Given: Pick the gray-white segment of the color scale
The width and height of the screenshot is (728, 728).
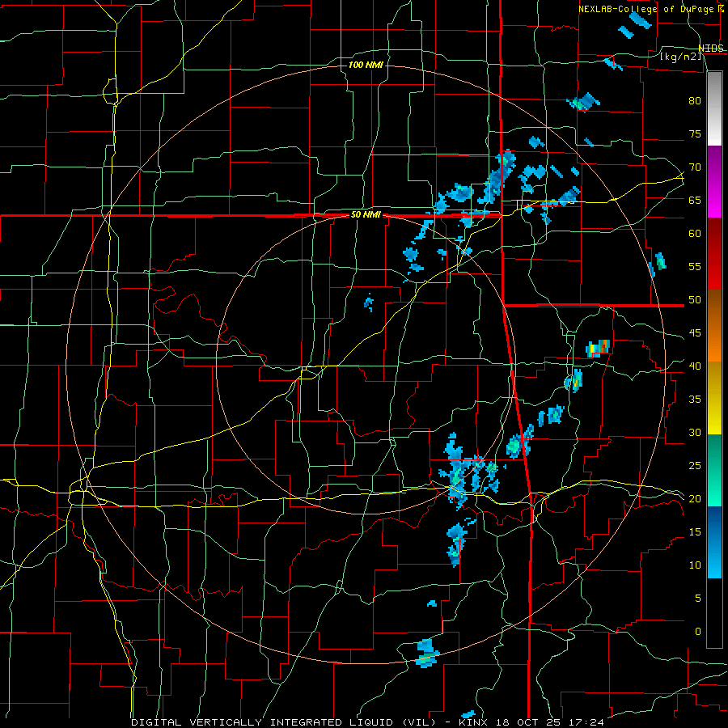Looking at the screenshot, I should pyautogui.click(x=714, y=108).
